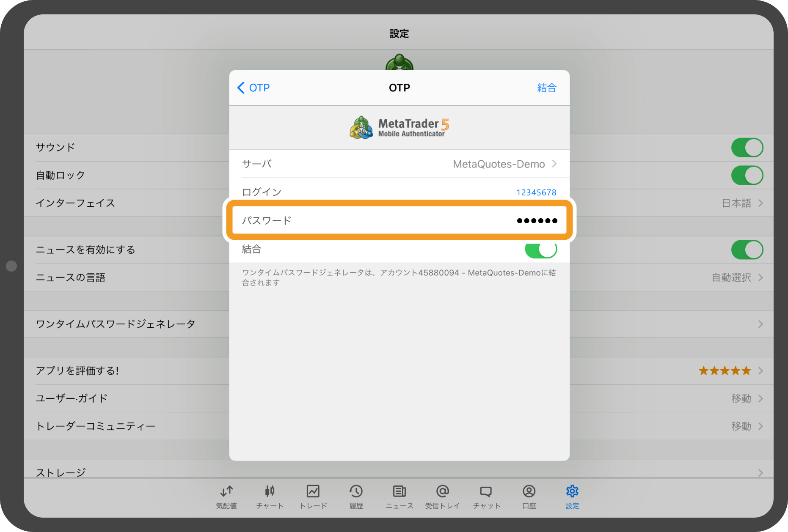Image resolution: width=788 pixels, height=532 pixels.
Task: Select the トレード tab label
Action: (313, 506)
